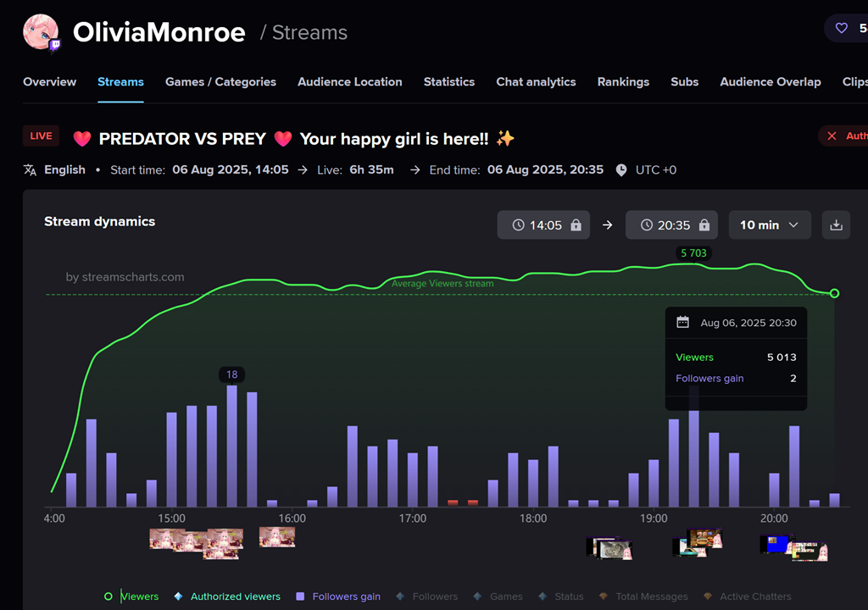The image size is (868, 610).
Task: Toggle Viewers series in chart legend
Action: pyautogui.click(x=131, y=596)
